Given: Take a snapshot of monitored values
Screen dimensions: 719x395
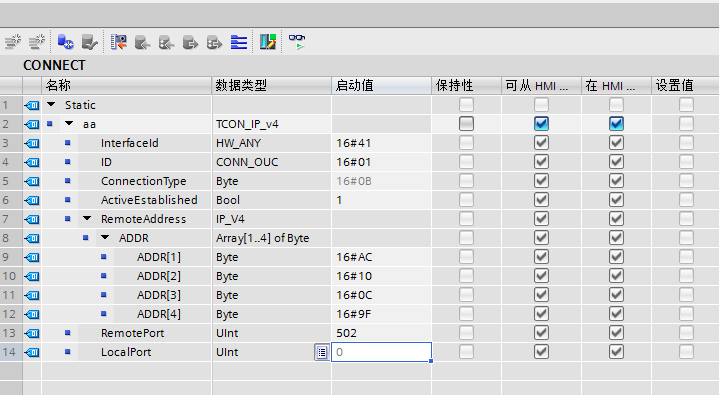Looking at the screenshot, I should pyautogui.click(x=119, y=42).
